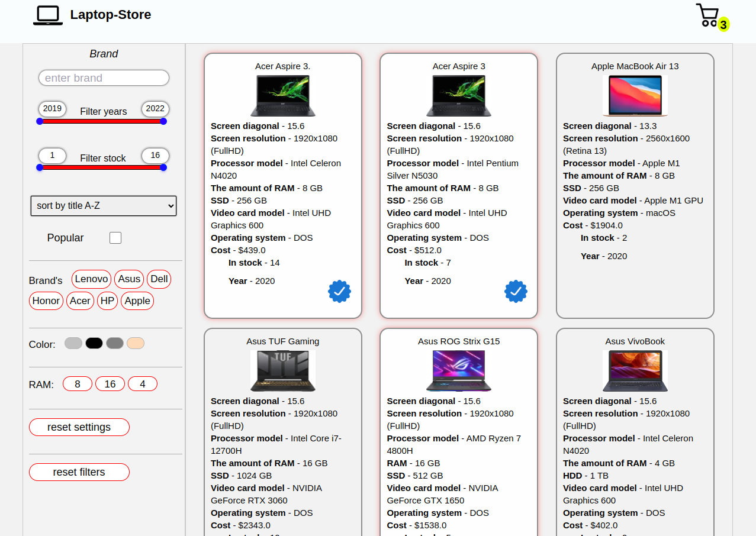Click the verified badge on Acer Aspire 3.

[x=339, y=291]
